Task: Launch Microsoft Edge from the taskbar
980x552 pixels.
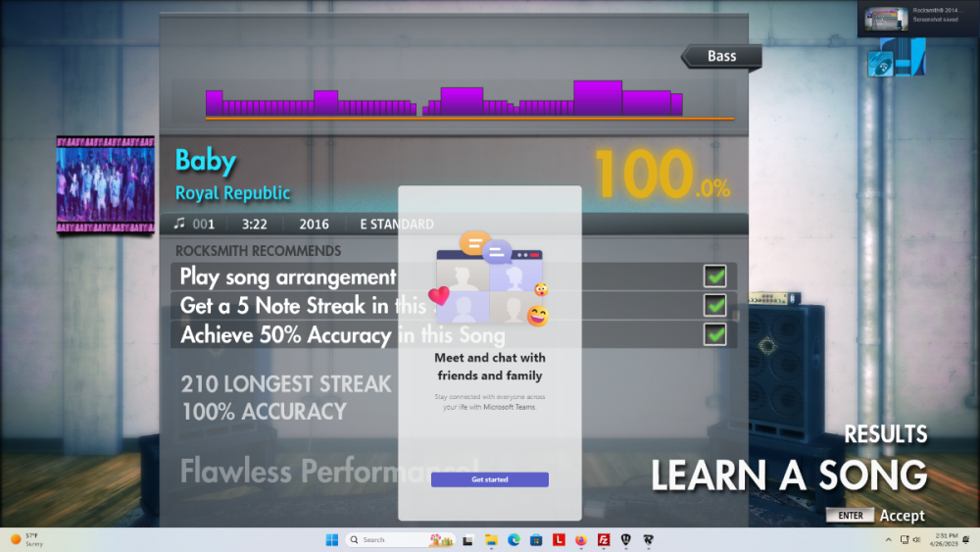Action: click(514, 540)
